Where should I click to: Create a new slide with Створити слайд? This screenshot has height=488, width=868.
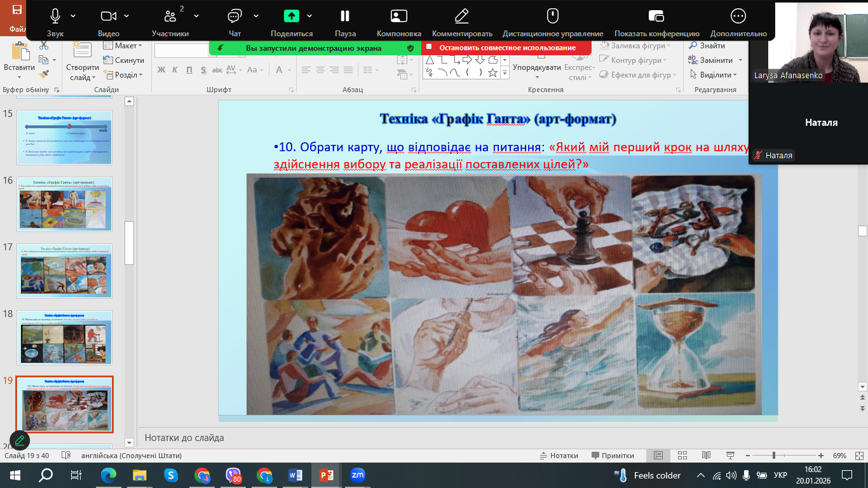82,60
